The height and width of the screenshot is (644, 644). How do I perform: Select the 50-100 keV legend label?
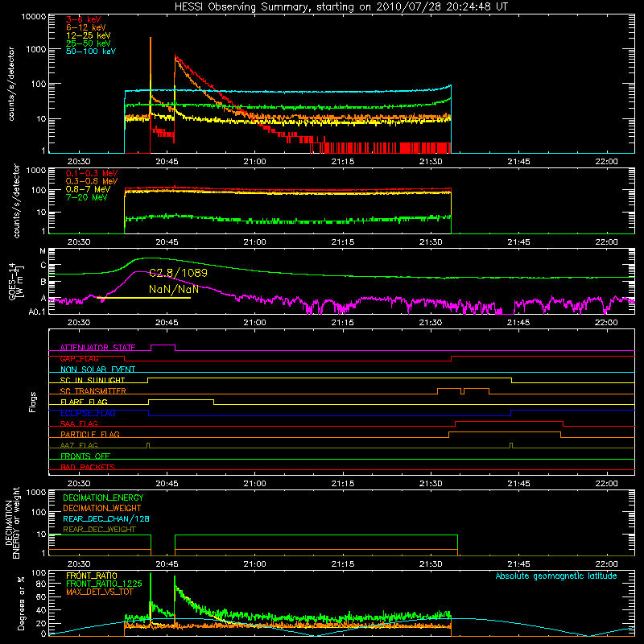coord(91,52)
